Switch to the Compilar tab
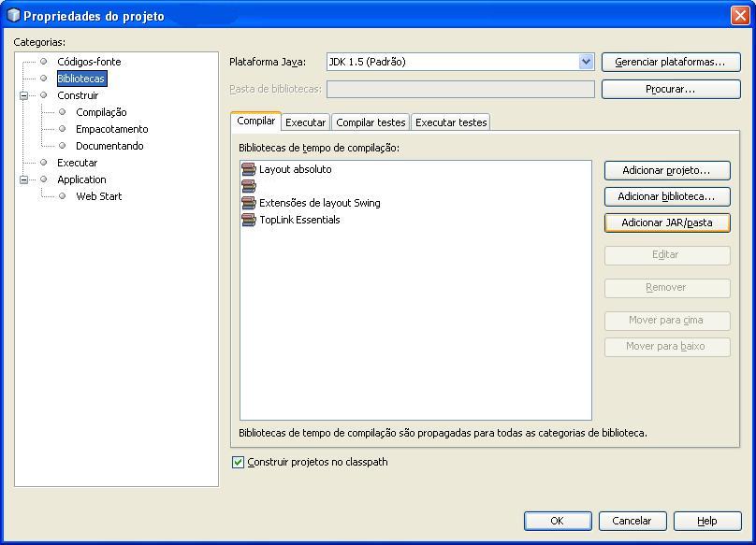Image resolution: width=756 pixels, height=545 pixels. tap(256, 121)
